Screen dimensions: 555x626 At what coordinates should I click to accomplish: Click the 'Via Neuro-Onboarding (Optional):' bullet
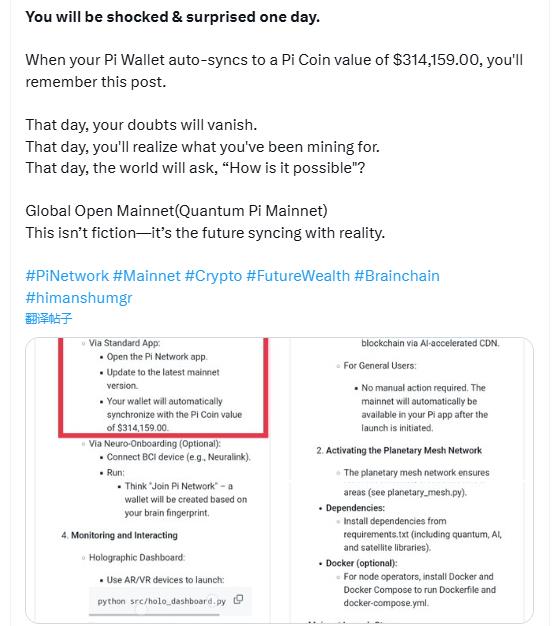(155, 444)
